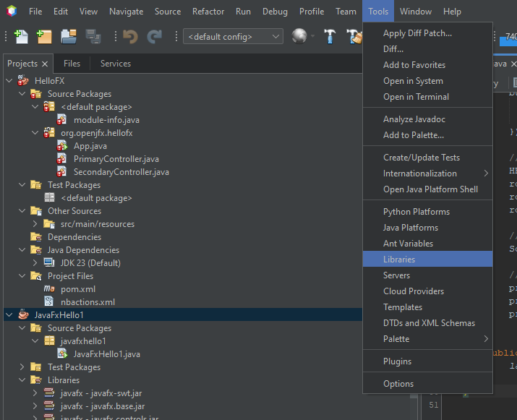Collapse the Java Dependencies node

click(22, 249)
